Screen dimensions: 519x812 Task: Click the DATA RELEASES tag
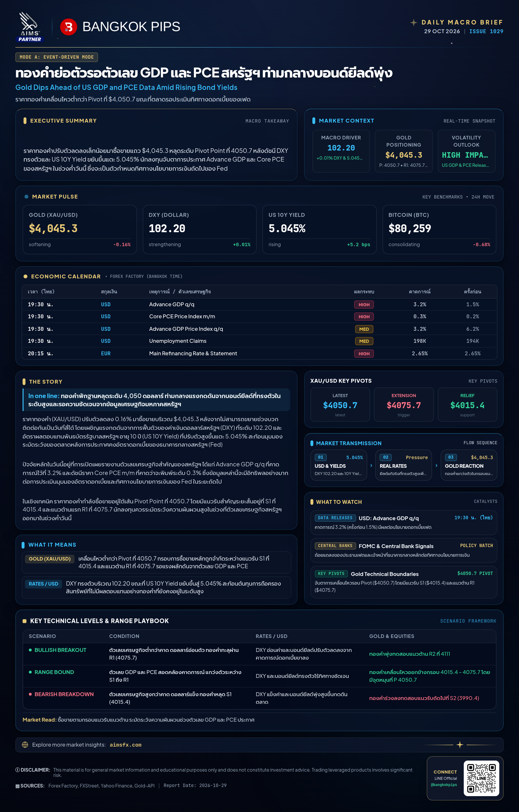(x=335, y=518)
